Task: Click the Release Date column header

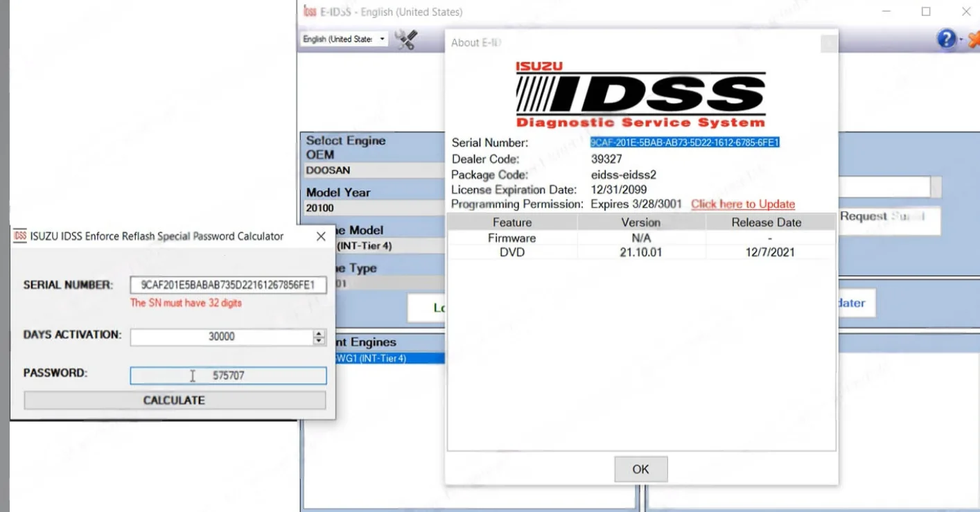Action: [767, 222]
